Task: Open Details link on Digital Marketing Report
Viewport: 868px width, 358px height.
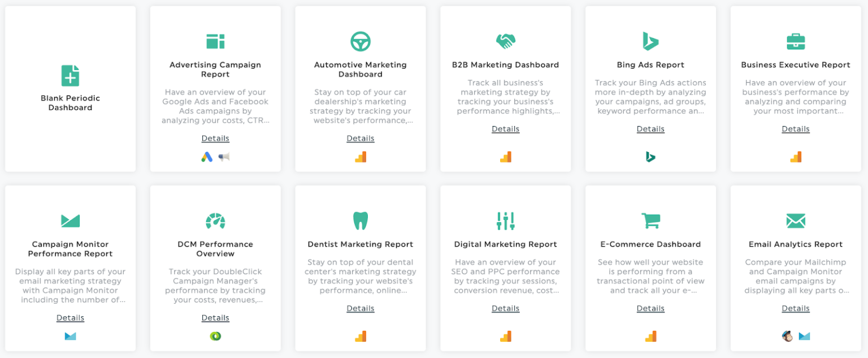Action: tap(505, 308)
